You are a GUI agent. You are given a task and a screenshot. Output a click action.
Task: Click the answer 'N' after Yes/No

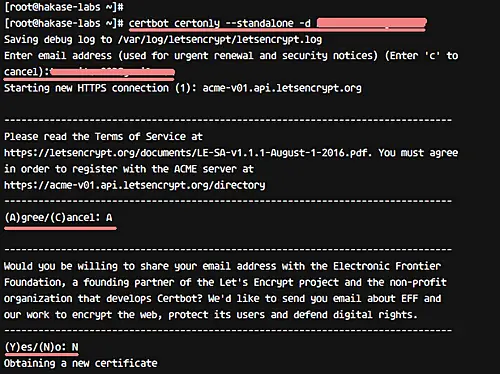point(75,347)
